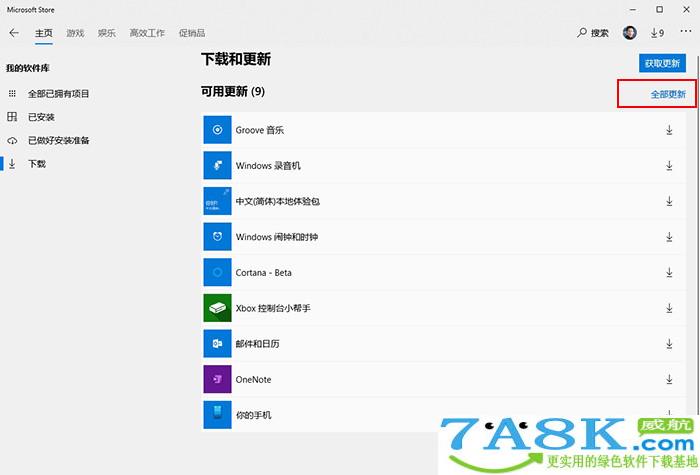Download the Windows 录音机 update via arrow icon

click(x=669, y=166)
